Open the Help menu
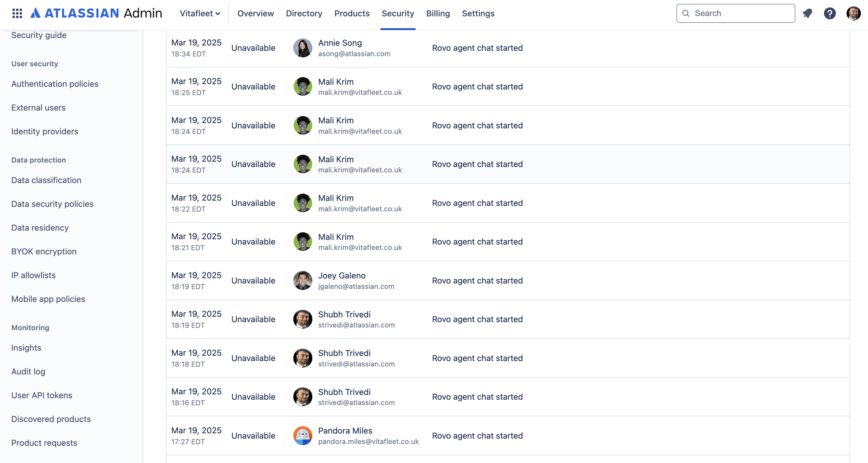Image resolution: width=868 pixels, height=463 pixels. point(830,13)
